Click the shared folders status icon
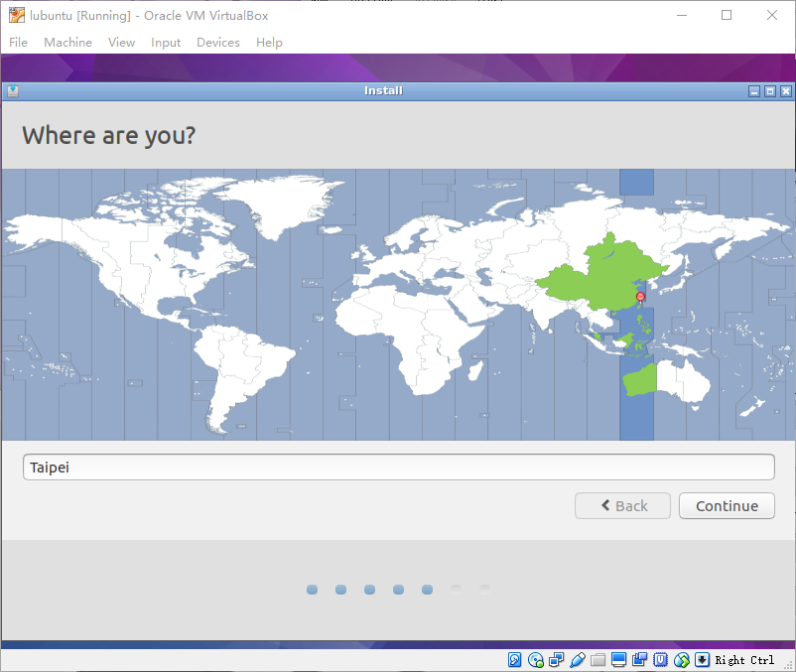 click(597, 660)
